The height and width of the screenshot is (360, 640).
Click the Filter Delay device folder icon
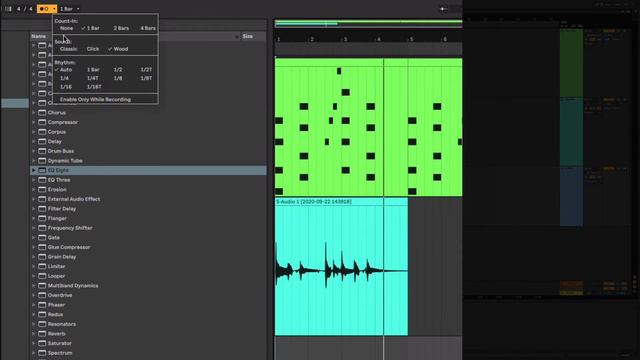[42, 209]
